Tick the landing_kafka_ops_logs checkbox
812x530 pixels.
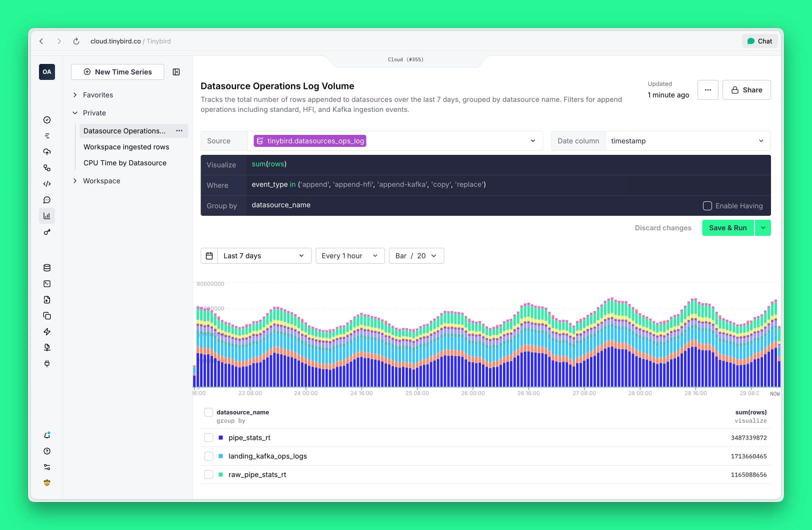pyautogui.click(x=208, y=456)
